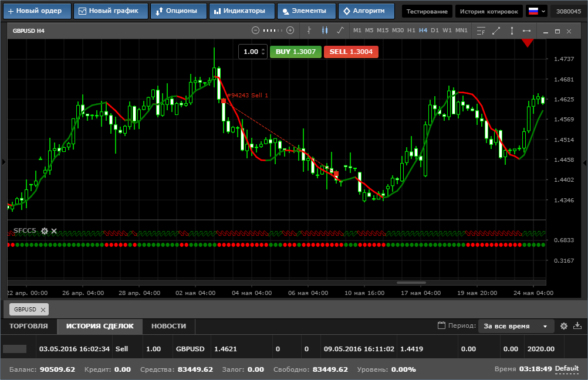Click the red triangle marker on chart

[x=527, y=43]
